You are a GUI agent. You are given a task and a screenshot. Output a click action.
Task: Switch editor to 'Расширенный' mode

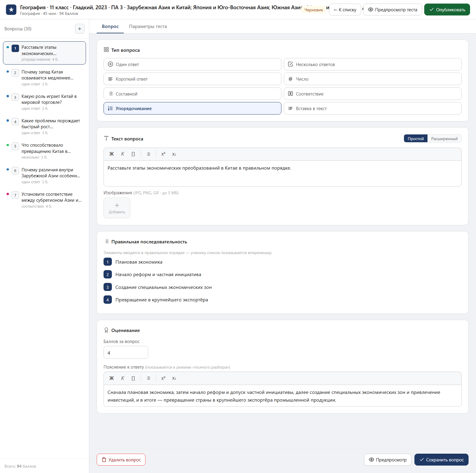coord(444,139)
